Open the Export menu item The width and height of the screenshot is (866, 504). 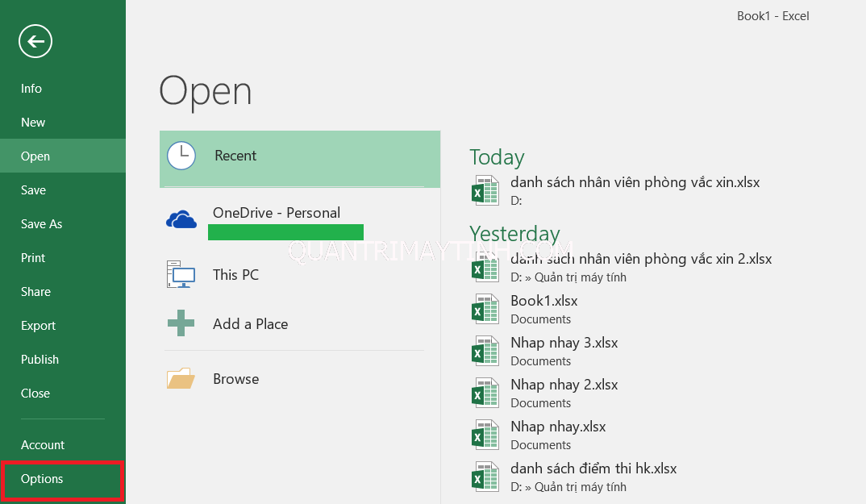38,326
